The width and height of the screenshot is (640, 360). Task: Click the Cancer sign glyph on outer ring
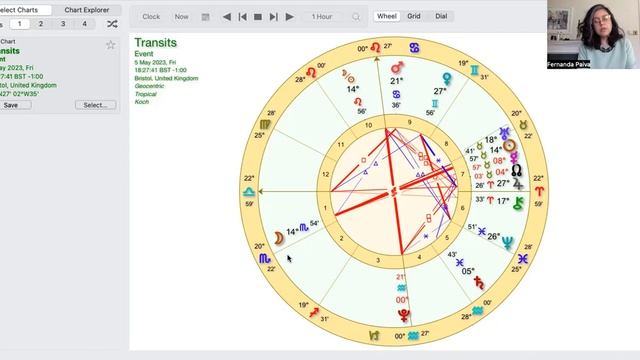tap(414, 48)
